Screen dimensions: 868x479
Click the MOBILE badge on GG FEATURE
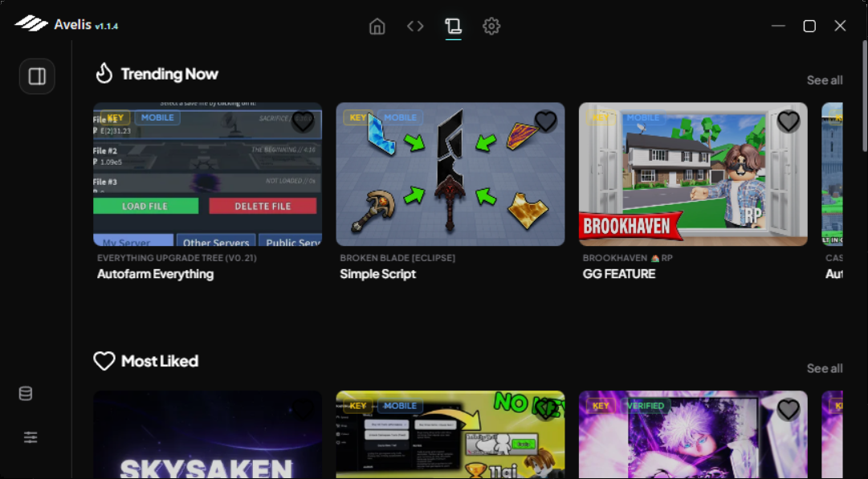click(x=642, y=117)
